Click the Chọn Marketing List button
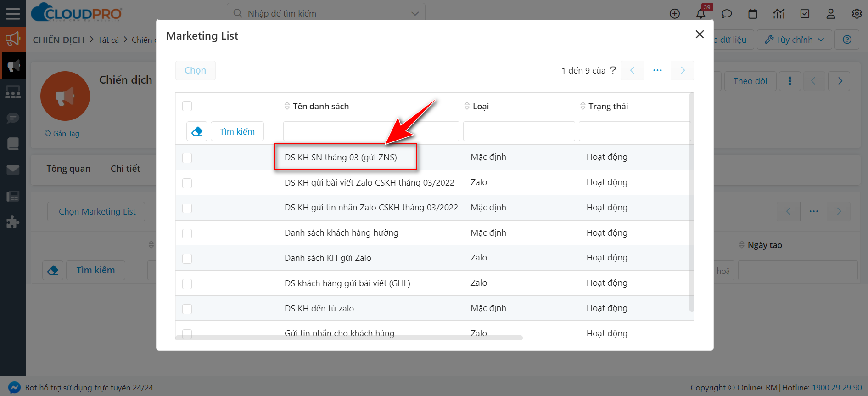868x396 pixels. pyautogui.click(x=97, y=211)
